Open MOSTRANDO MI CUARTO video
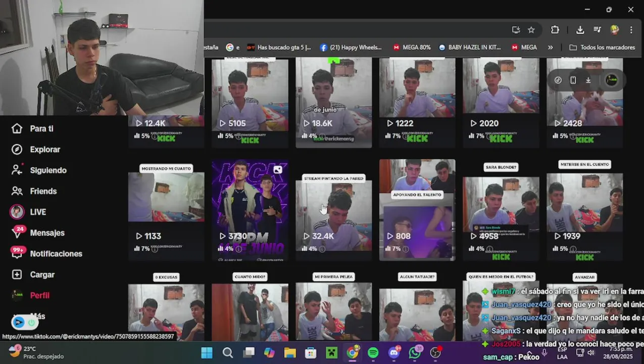 tap(166, 210)
